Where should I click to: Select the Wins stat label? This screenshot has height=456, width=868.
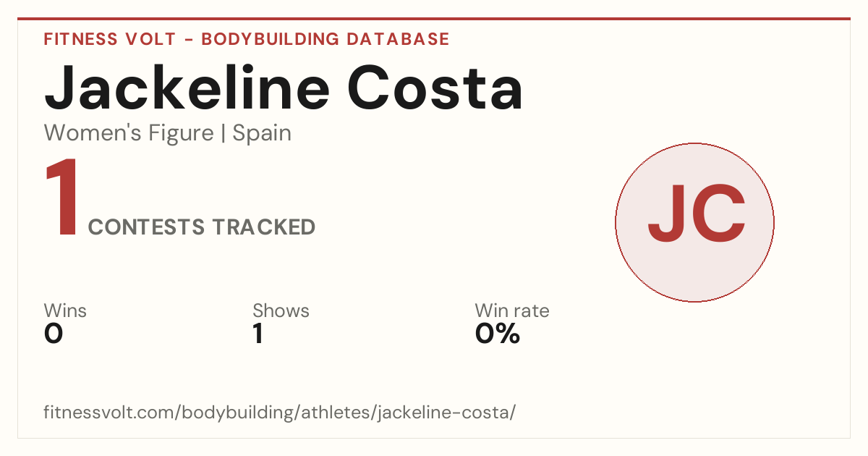point(65,311)
